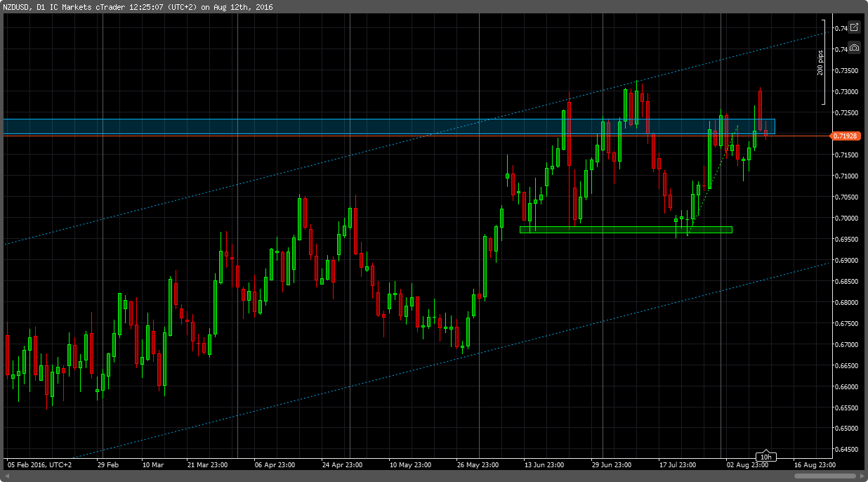
Task: Click the 0.69000 price axis label
Action: coord(846,261)
